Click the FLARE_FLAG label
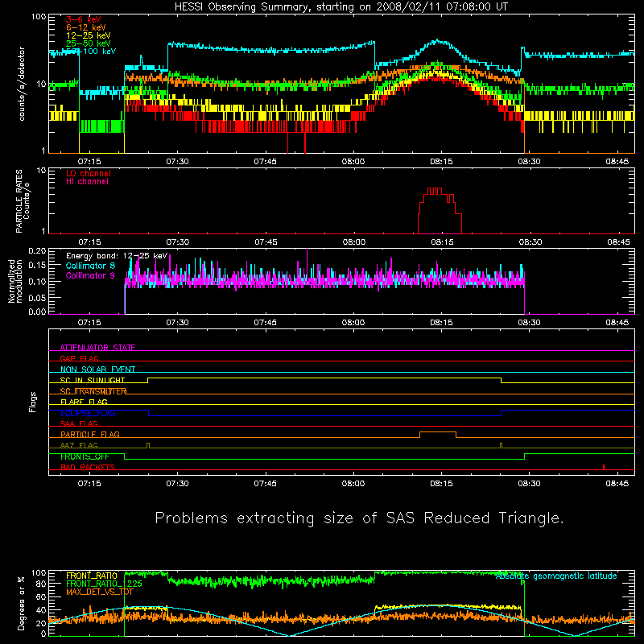Viewport: 644px width, 644px height. tap(84, 402)
